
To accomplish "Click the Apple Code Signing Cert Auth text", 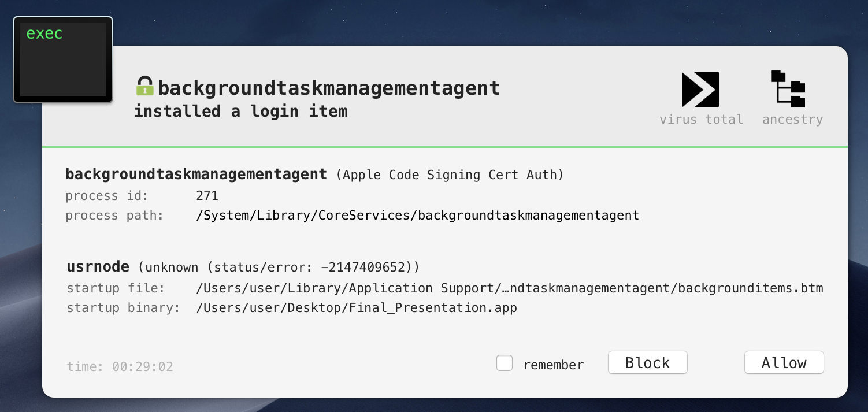I will point(450,175).
